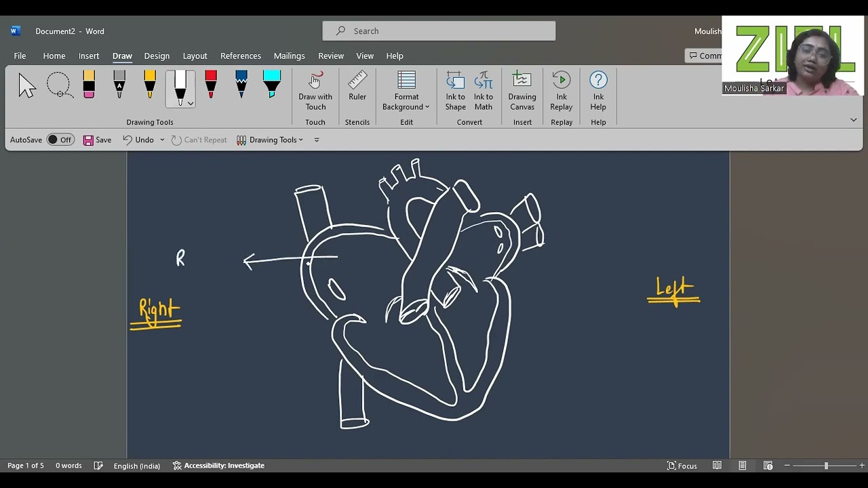Screen dimensions: 868x488
Task: Switch to Read Mode view
Action: coord(717,466)
